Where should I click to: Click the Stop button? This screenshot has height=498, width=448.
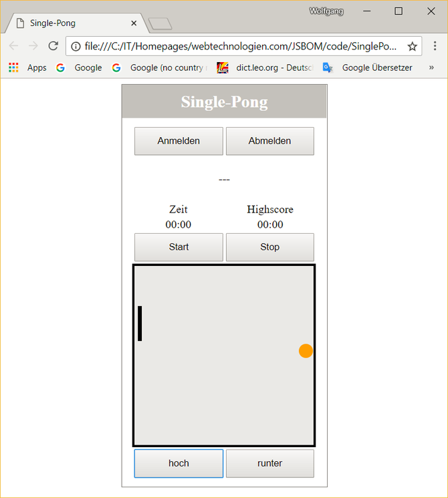click(x=269, y=247)
